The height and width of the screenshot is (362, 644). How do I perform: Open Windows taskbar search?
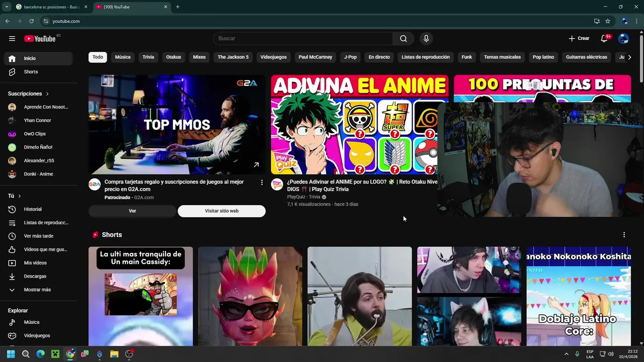26,354
